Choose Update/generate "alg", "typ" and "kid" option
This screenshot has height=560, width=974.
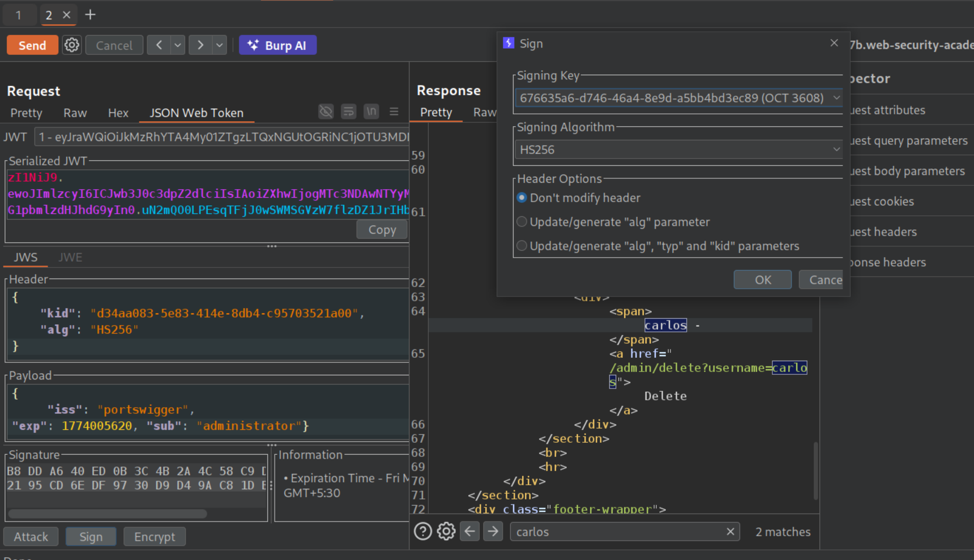[522, 246]
